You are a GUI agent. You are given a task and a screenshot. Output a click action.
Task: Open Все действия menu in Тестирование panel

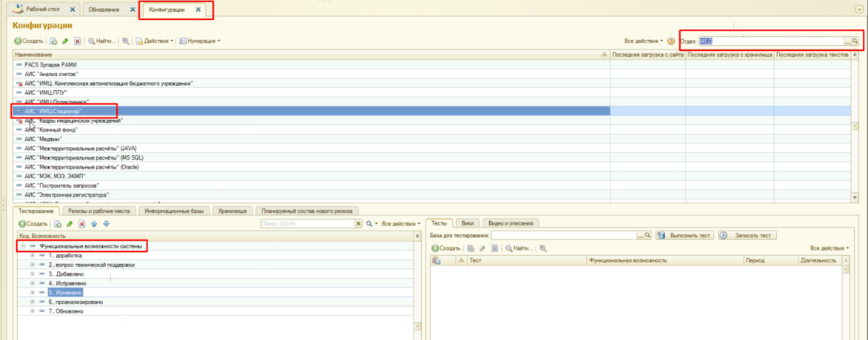(401, 224)
